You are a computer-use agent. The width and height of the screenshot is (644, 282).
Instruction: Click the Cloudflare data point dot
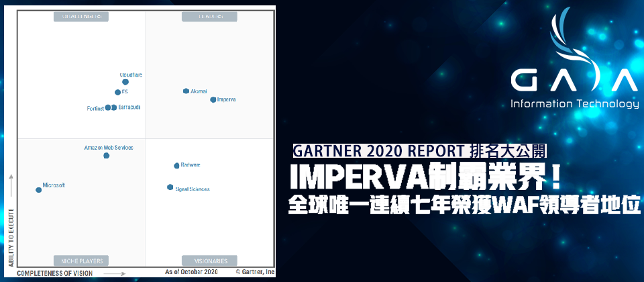tap(125, 82)
